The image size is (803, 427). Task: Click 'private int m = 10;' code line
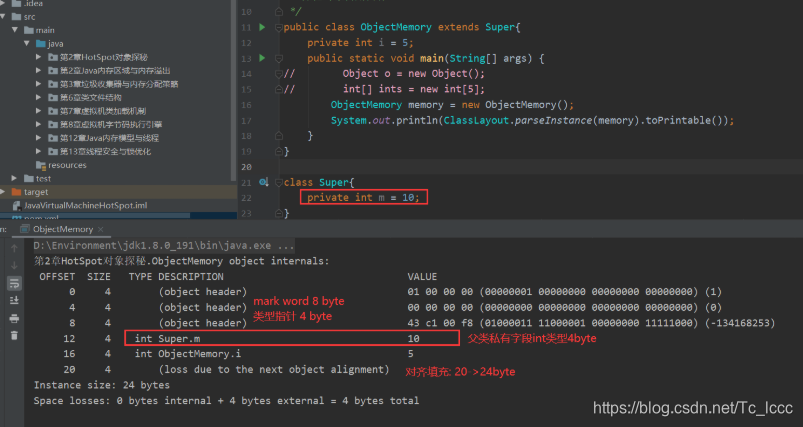click(x=363, y=198)
